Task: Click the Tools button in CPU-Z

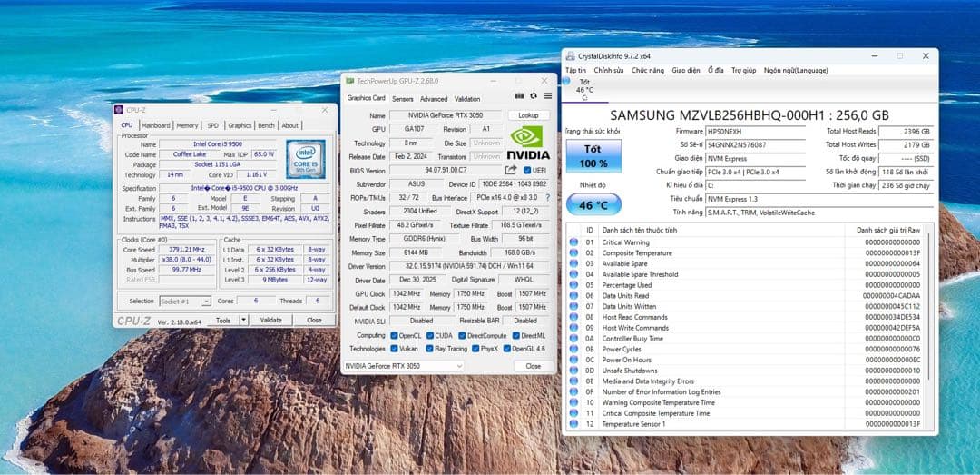Action: (x=223, y=320)
